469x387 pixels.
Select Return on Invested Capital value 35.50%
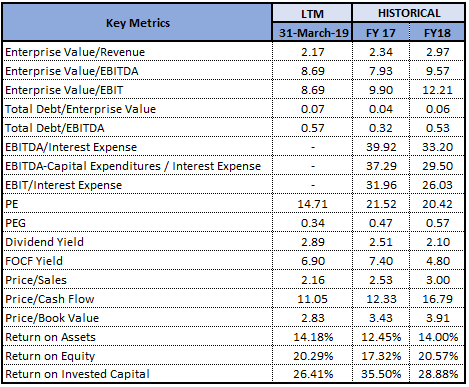tap(381, 374)
